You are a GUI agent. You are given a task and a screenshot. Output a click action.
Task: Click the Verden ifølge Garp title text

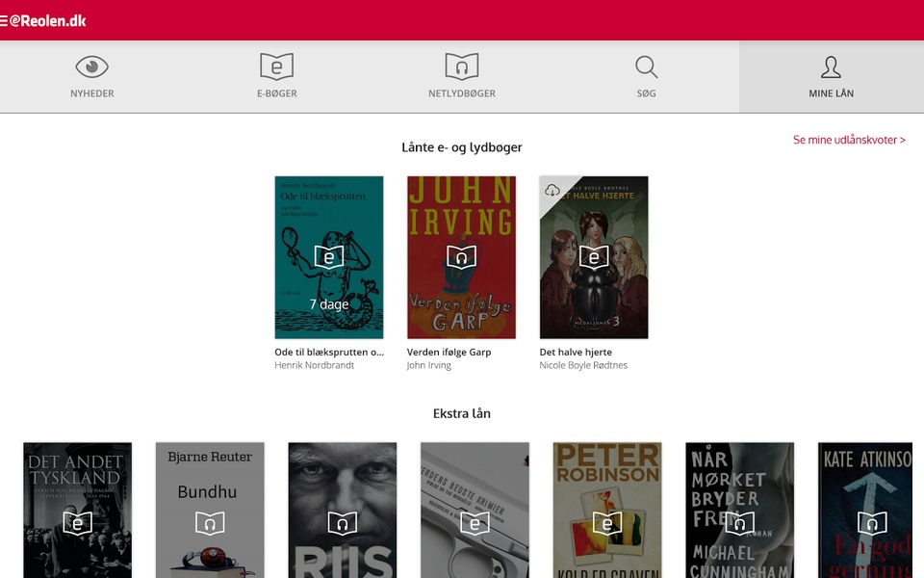coord(449,353)
